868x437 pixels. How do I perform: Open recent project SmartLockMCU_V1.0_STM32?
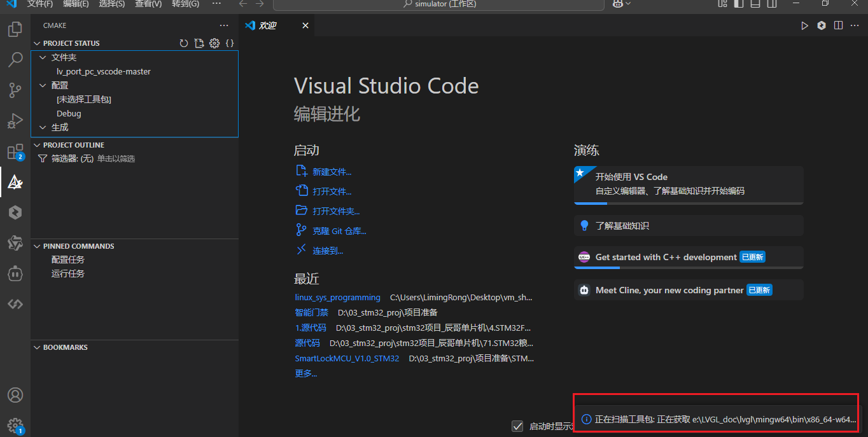pyautogui.click(x=347, y=358)
